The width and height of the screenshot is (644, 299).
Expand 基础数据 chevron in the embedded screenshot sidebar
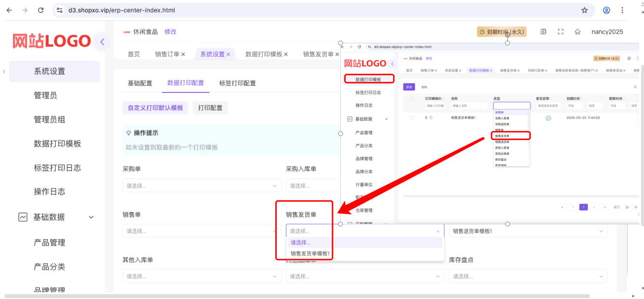(x=386, y=119)
